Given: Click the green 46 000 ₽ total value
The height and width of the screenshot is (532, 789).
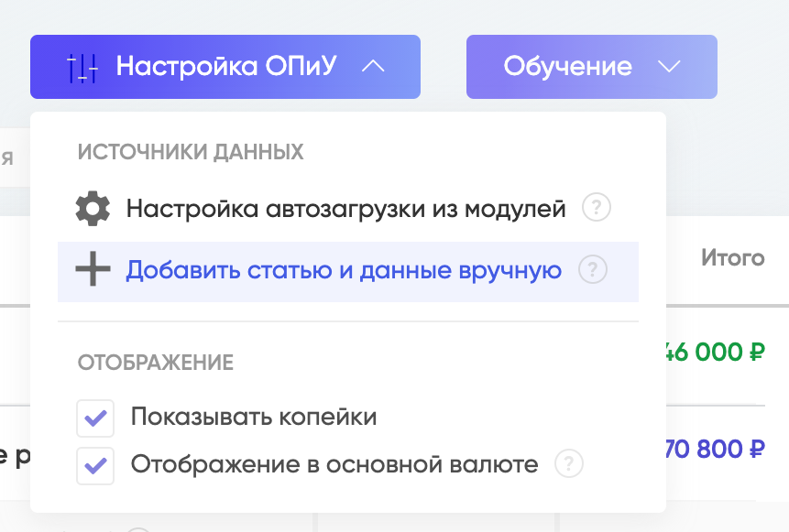Looking at the screenshot, I should pos(714,352).
